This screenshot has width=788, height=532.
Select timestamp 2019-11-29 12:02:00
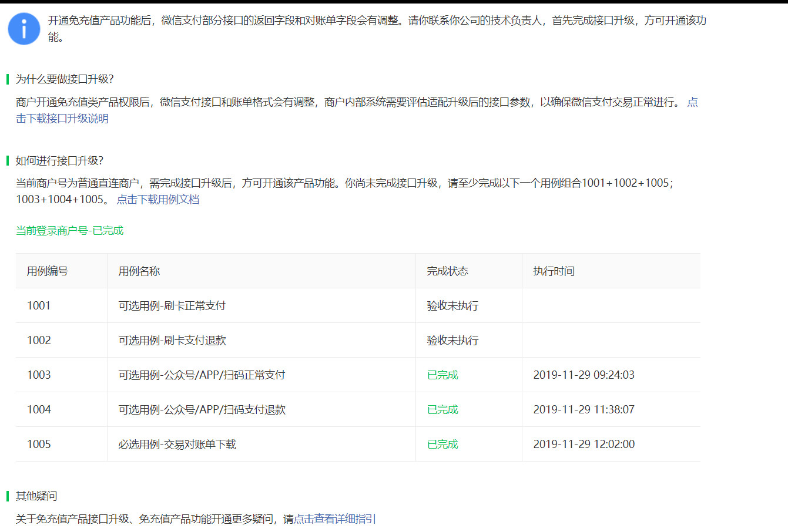(584, 445)
